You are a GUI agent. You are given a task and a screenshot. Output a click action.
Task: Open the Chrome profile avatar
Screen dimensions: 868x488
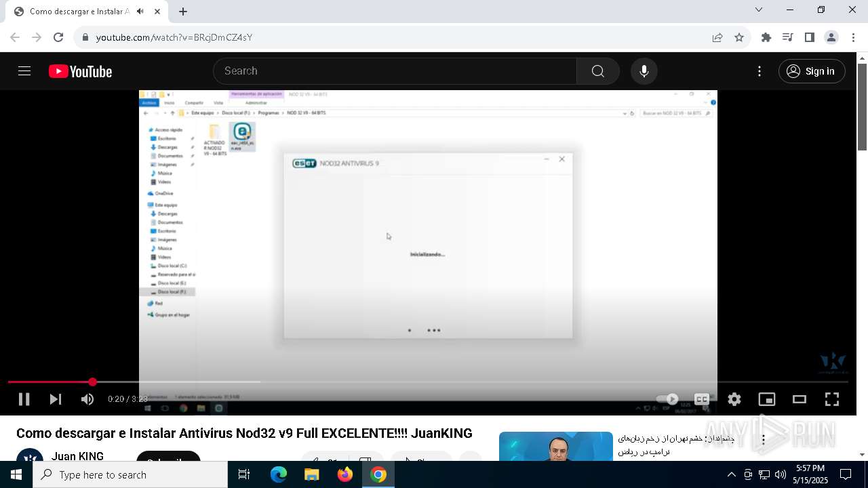click(x=831, y=37)
